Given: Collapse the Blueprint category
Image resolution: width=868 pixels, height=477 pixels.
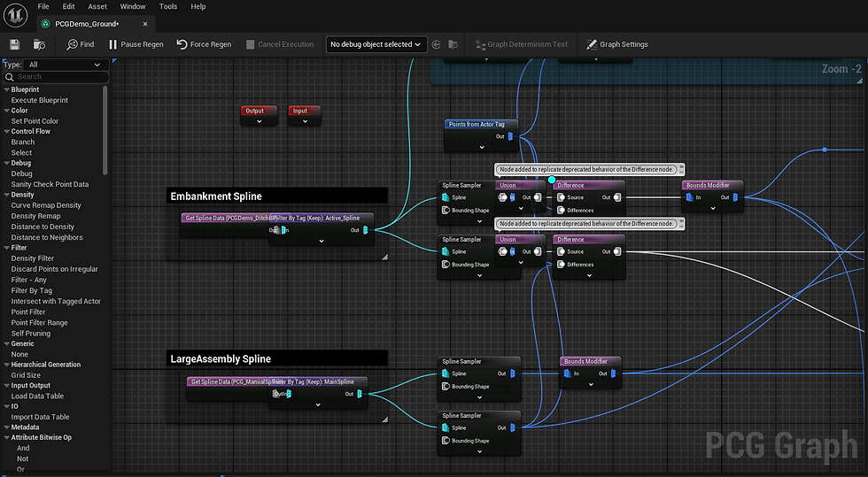Looking at the screenshot, I should click(7, 89).
